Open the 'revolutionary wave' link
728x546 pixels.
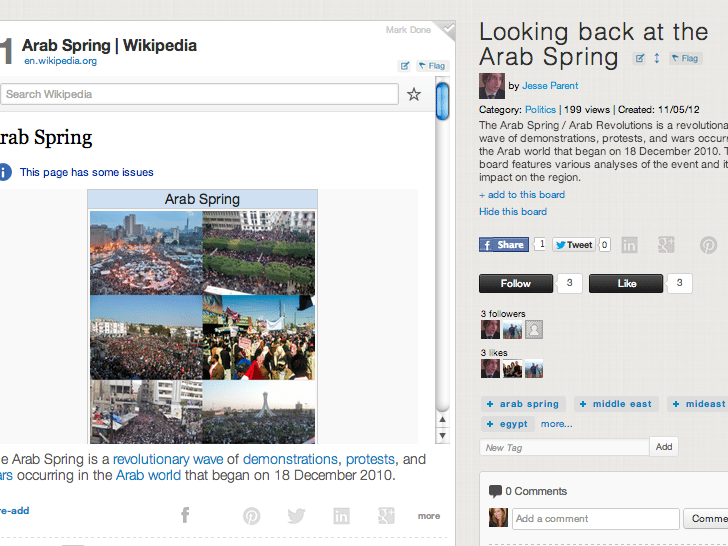[x=168, y=459]
